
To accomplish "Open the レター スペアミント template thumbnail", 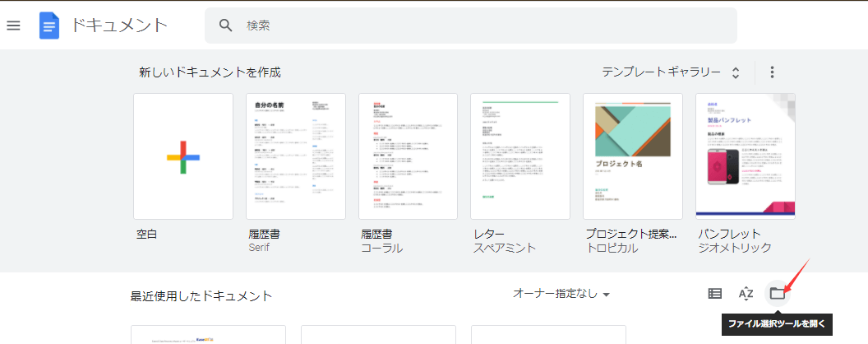I will tap(520, 156).
